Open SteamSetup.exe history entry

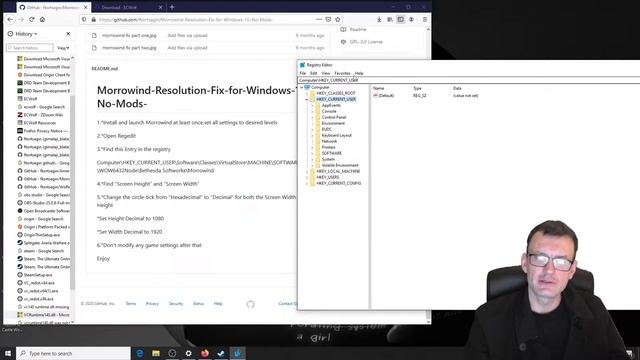35,275
